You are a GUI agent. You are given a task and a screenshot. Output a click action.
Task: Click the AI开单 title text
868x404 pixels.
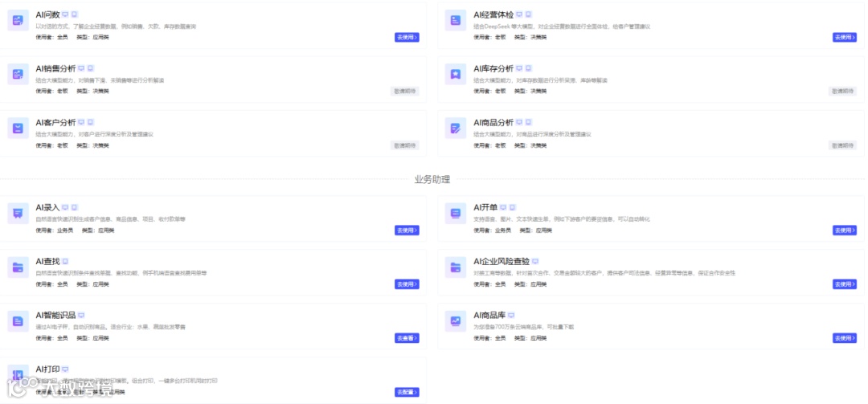485,207
